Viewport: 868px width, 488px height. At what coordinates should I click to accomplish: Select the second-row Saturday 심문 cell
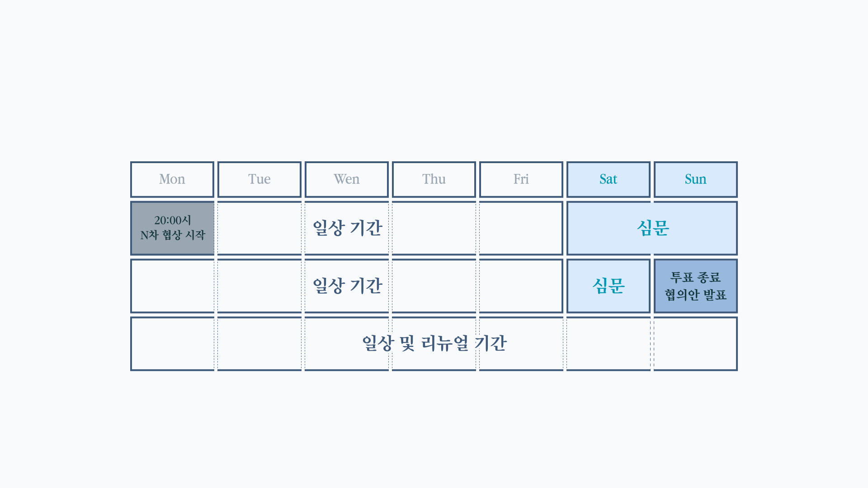click(609, 286)
